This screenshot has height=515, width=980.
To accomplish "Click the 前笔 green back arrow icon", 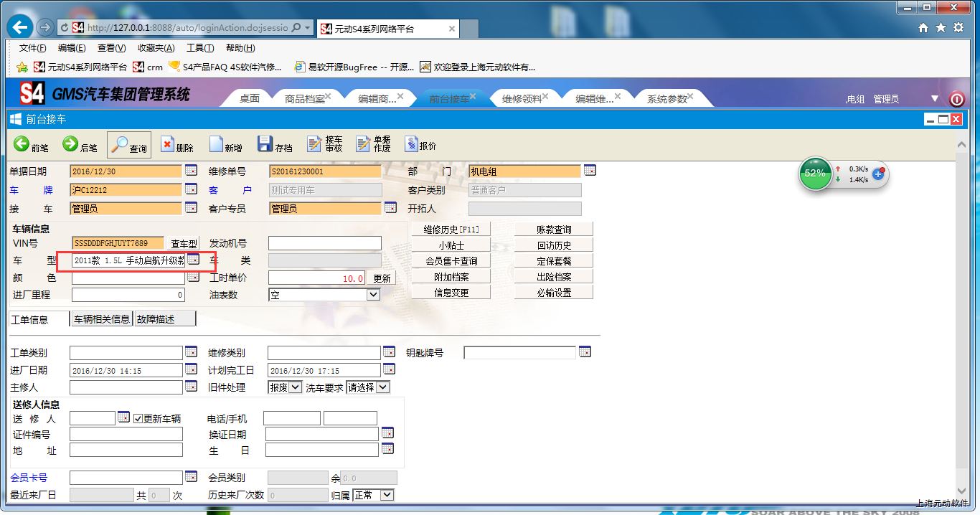I will [x=22, y=145].
